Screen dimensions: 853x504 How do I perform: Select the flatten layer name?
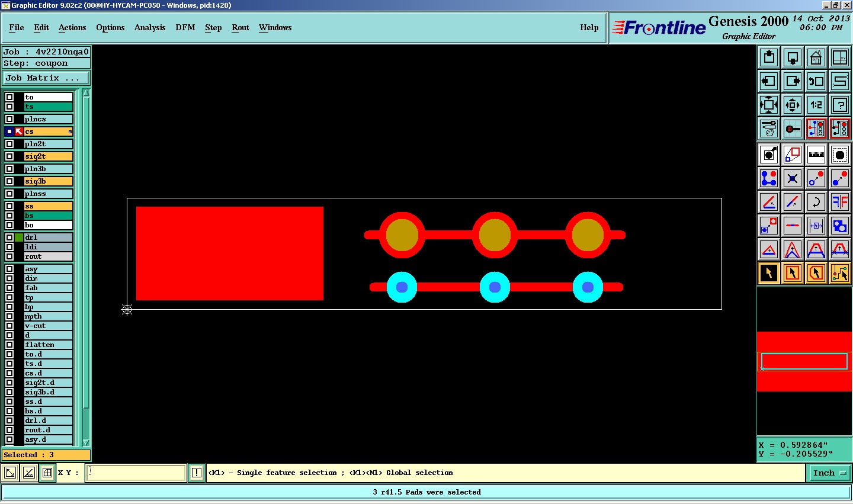click(x=48, y=345)
